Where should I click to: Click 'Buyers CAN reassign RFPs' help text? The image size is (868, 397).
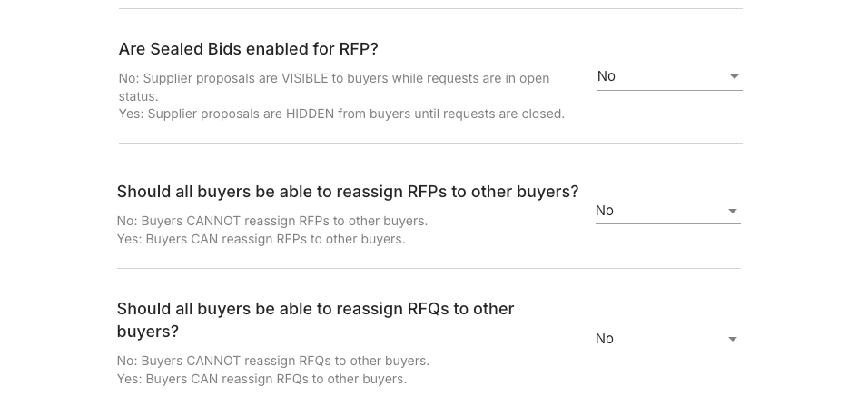261,240
